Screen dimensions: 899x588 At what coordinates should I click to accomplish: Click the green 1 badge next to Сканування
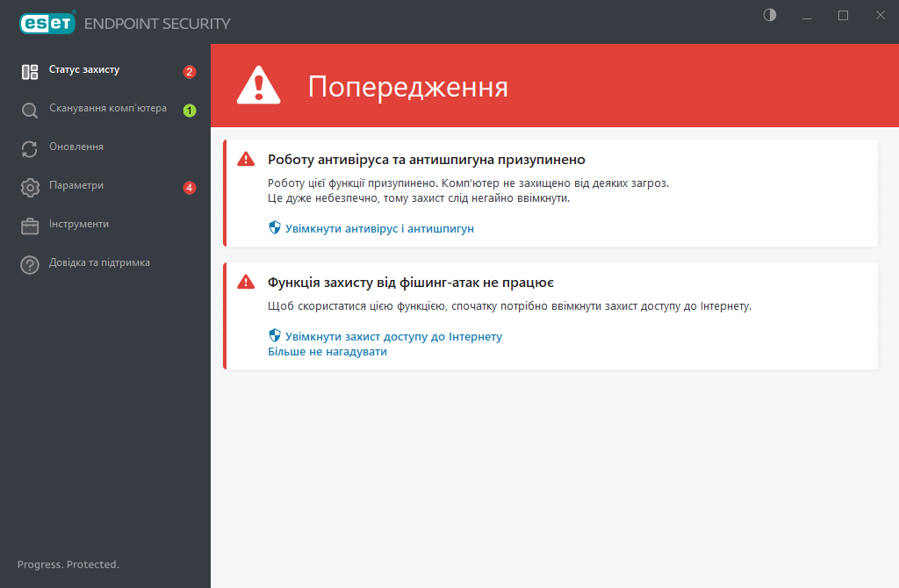click(189, 111)
